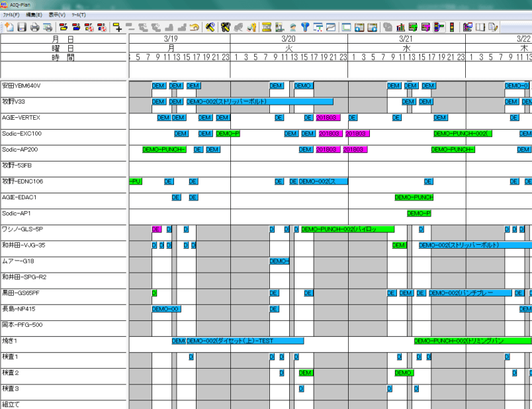Select DEMO-002(ダイセット(上)-TEST bar in 焼き1 row

point(245,341)
